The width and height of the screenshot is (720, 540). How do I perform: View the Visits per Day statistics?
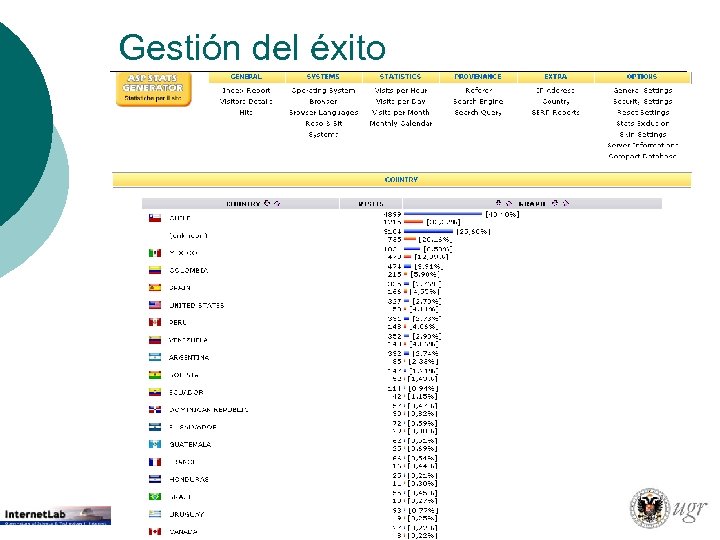click(x=401, y=101)
